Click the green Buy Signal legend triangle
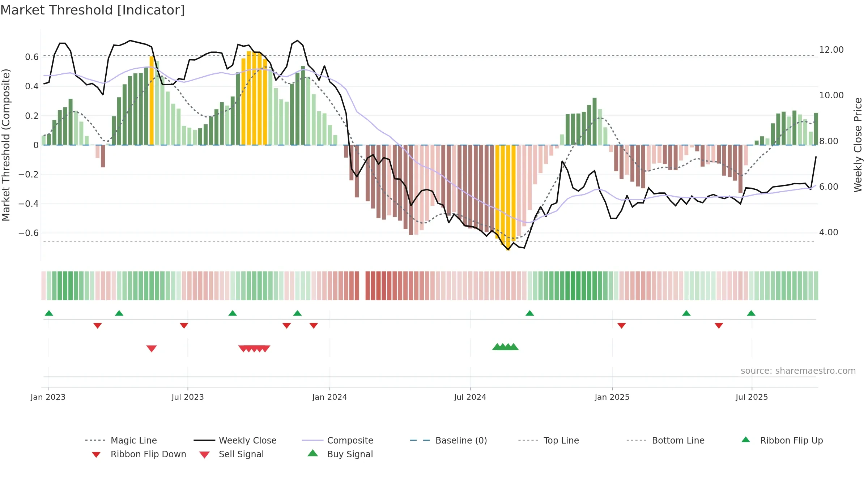868x488 pixels. pyautogui.click(x=312, y=453)
